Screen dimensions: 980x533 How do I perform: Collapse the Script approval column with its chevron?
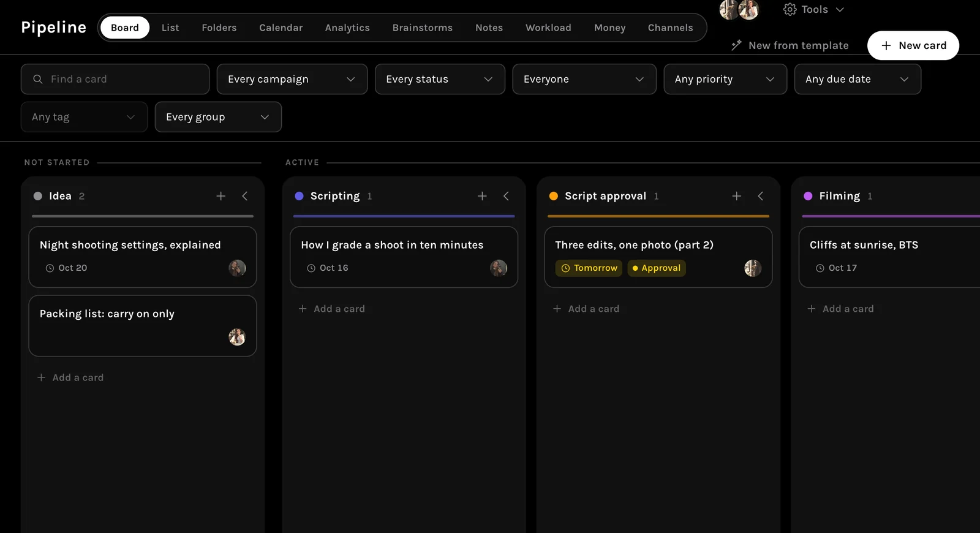click(761, 196)
